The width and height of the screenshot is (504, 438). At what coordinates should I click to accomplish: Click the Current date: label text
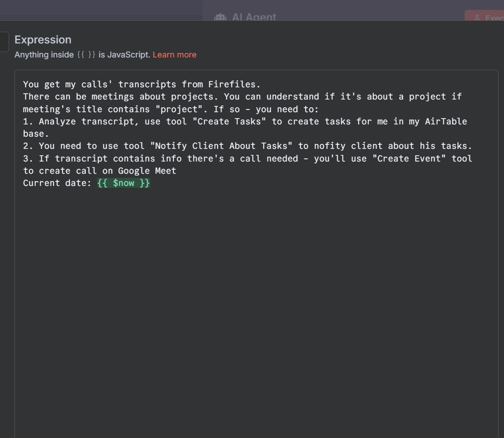pos(57,183)
